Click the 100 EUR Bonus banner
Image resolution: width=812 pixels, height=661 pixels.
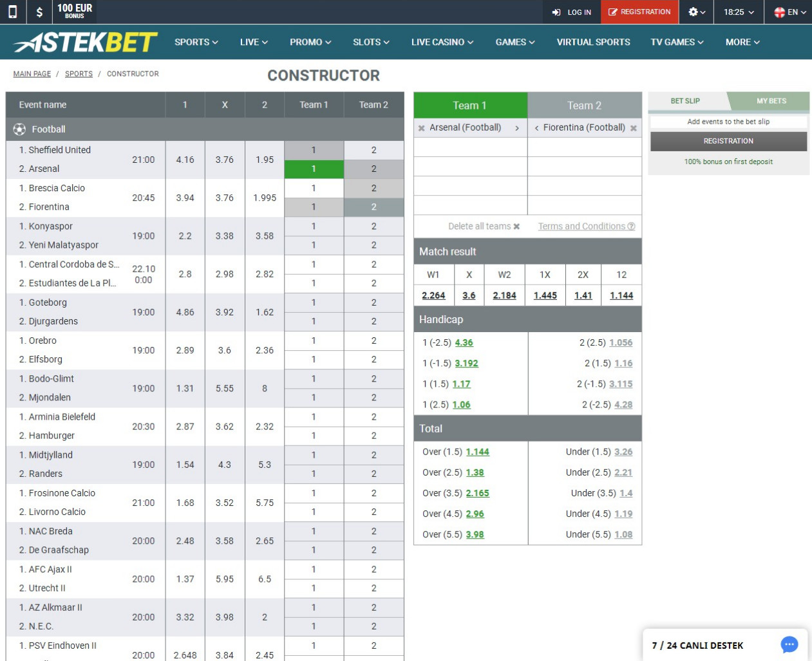75,11
